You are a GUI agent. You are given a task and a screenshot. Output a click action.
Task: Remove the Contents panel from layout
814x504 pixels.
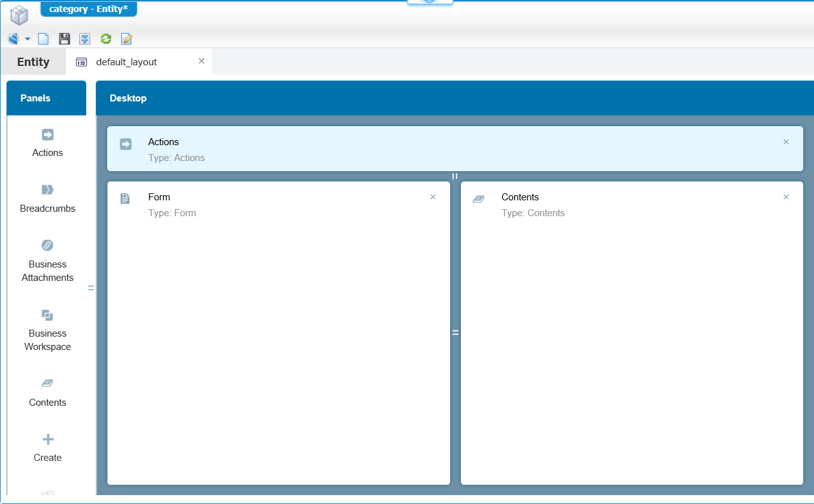[786, 197]
